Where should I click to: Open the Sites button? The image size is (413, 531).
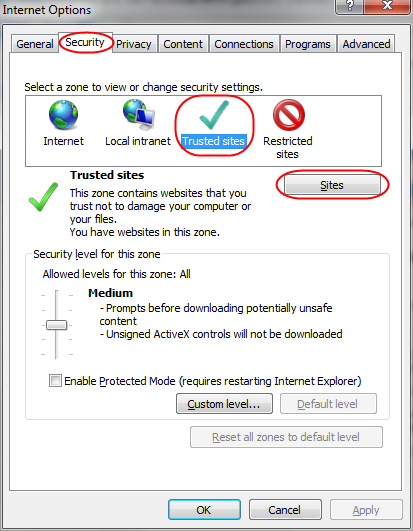tap(332, 185)
